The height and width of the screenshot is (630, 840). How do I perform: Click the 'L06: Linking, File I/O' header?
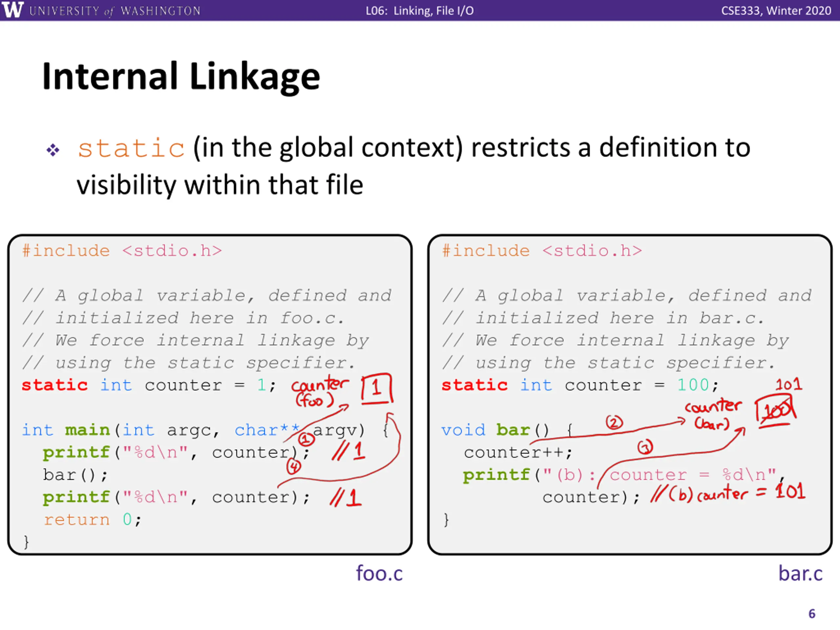click(420, 10)
